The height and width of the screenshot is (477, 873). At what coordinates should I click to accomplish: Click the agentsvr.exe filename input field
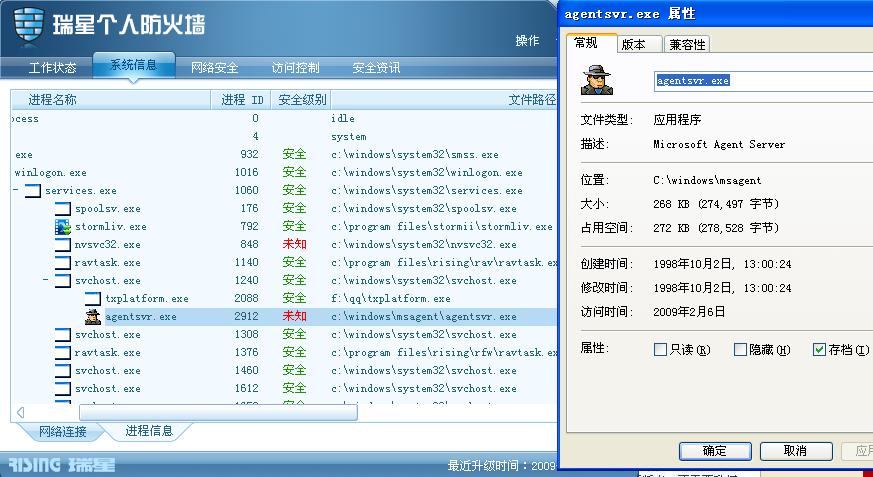763,81
